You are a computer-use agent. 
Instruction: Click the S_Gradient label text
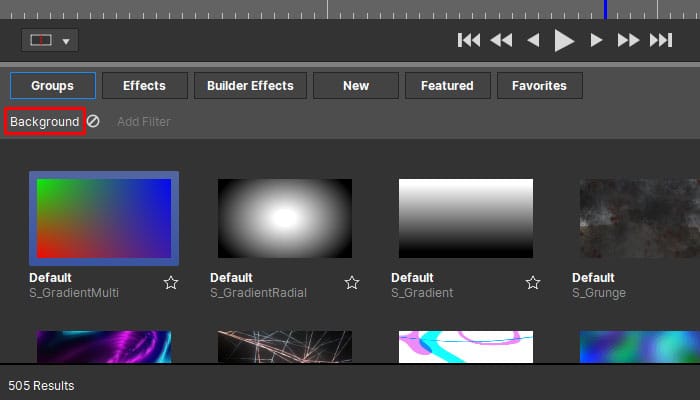422,293
